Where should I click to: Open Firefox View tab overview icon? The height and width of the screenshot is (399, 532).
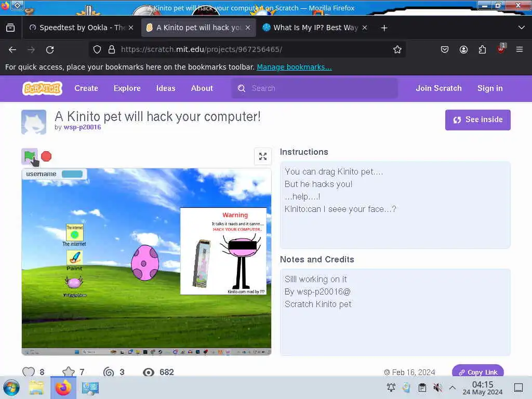[10, 28]
